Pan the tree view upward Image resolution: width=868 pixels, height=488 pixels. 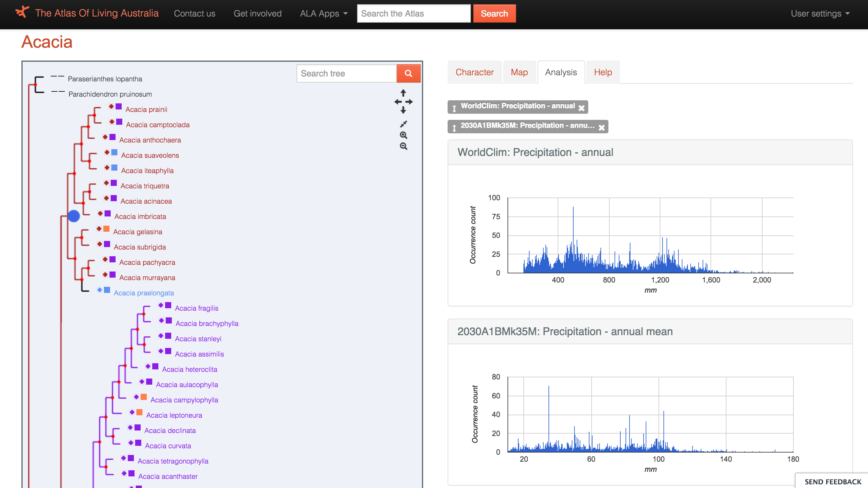point(403,93)
